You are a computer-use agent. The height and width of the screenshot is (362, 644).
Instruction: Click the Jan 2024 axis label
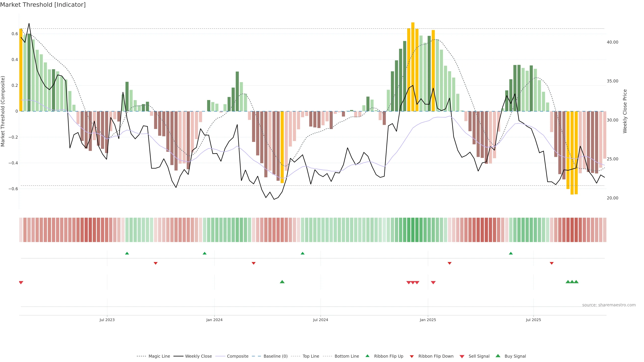tap(214, 320)
